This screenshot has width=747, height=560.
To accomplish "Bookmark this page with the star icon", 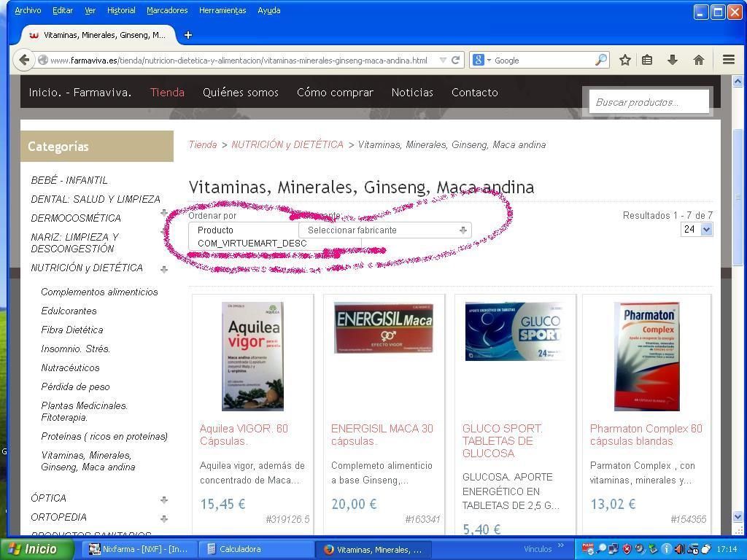I will (x=625, y=60).
